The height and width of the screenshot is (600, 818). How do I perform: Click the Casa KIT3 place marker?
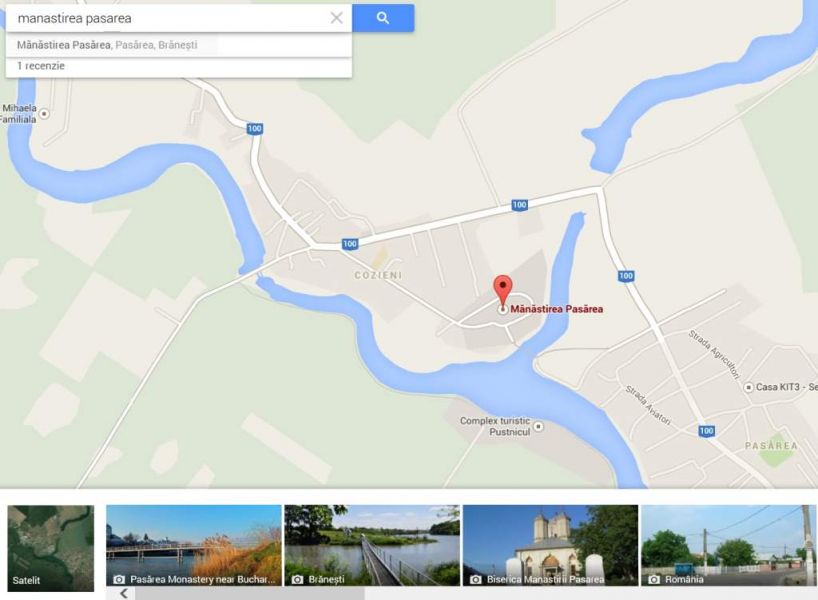click(x=749, y=387)
